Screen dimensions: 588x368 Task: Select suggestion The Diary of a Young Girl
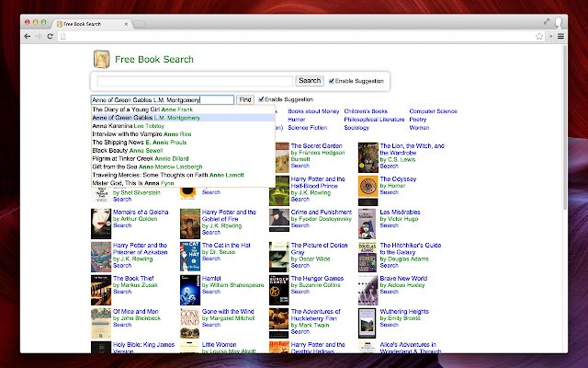click(184, 109)
